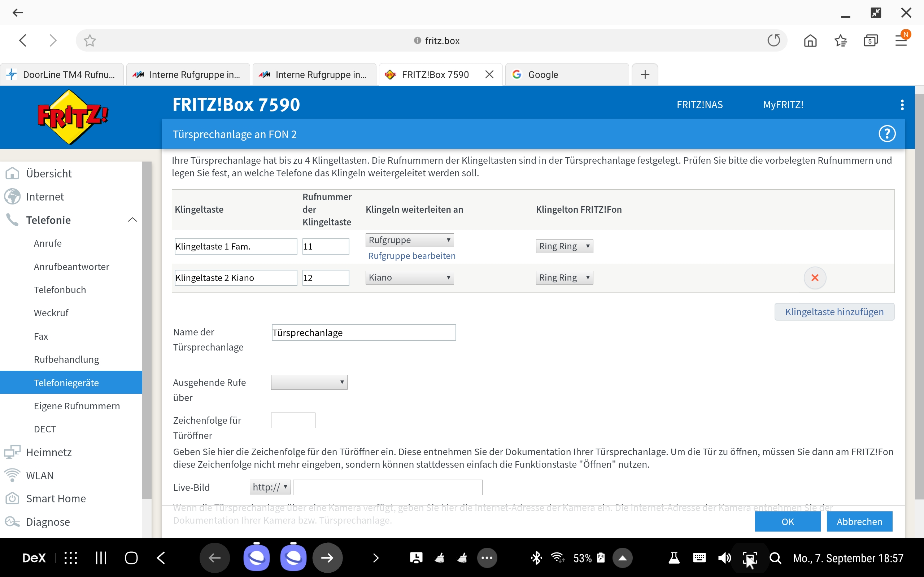Reload the fritz.box page
Screen dimensions: 924x577
coord(773,40)
